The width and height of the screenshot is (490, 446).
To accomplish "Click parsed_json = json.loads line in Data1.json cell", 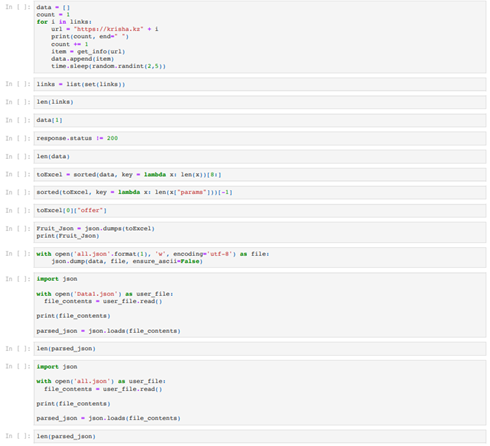I will click(108, 331).
